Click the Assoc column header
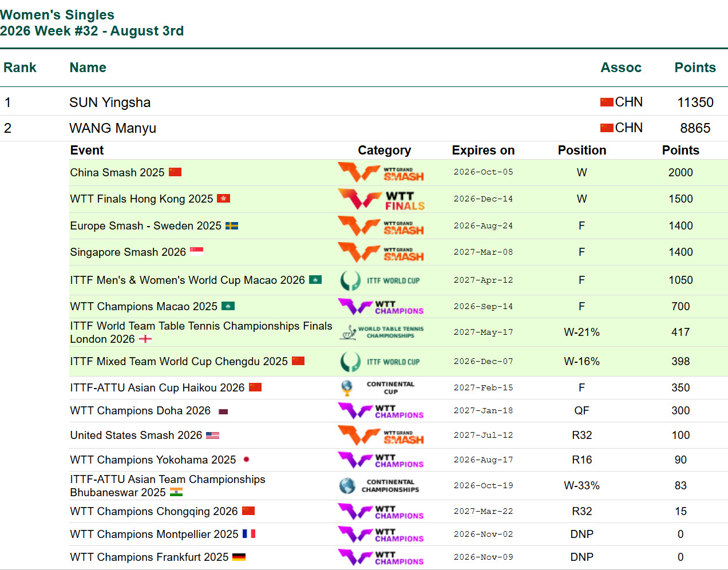The image size is (728, 570). tap(621, 68)
